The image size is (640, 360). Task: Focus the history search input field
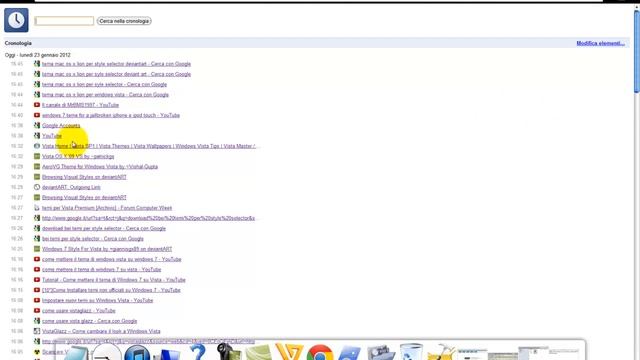point(64,21)
